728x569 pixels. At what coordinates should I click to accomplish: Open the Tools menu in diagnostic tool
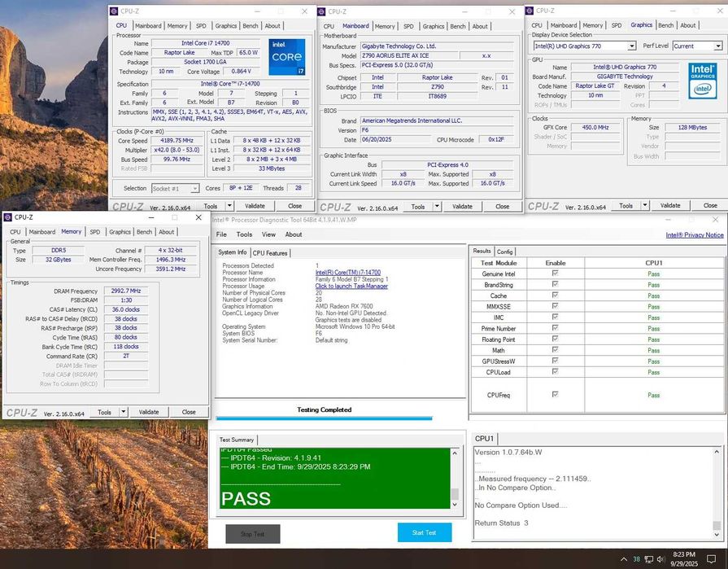244,234
